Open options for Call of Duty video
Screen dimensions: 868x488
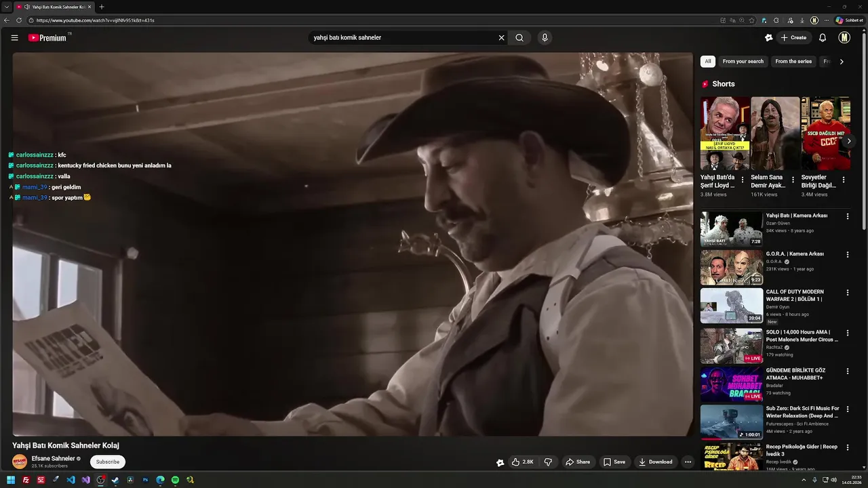point(847,293)
